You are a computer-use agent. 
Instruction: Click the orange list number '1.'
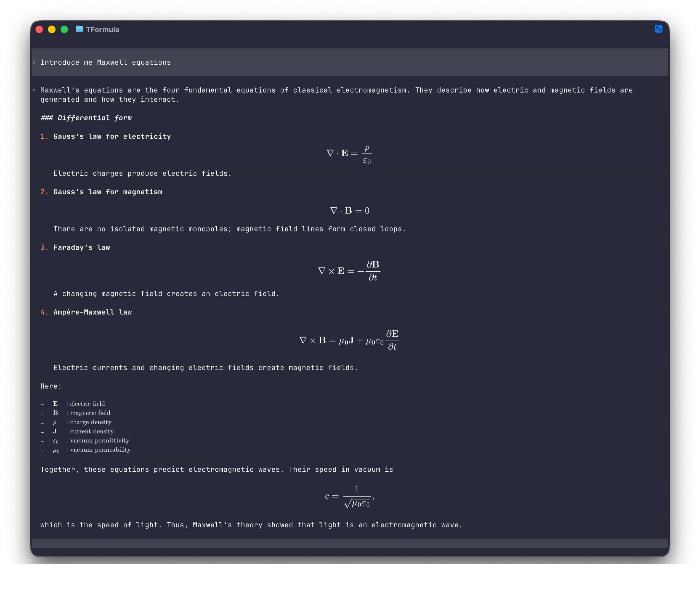[44, 136]
